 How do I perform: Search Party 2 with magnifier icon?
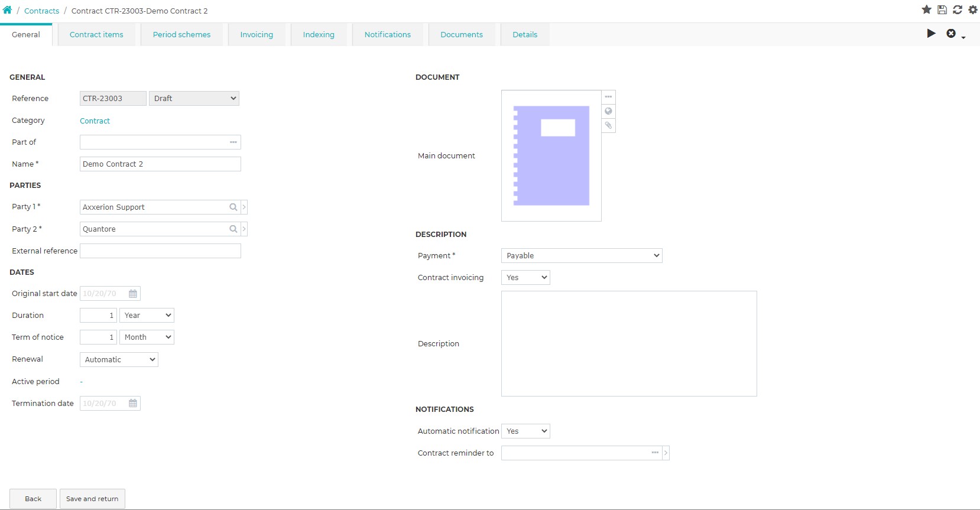click(233, 229)
